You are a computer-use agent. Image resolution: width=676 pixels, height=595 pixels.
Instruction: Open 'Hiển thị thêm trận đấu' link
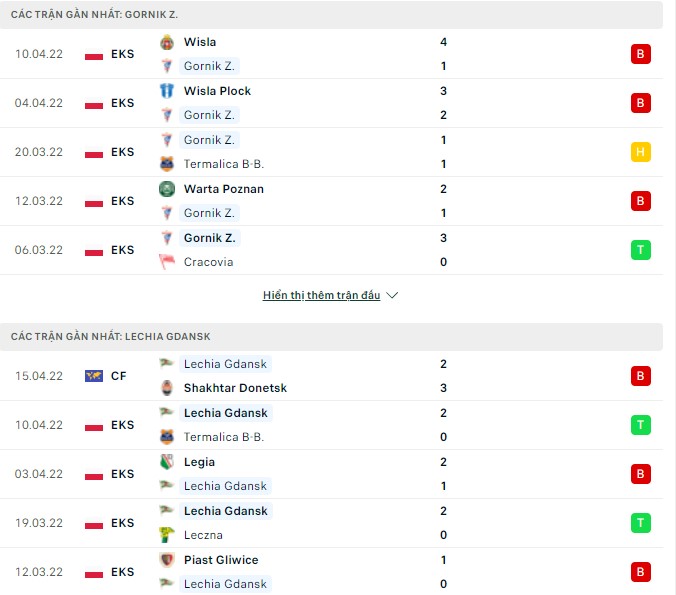[x=322, y=295]
